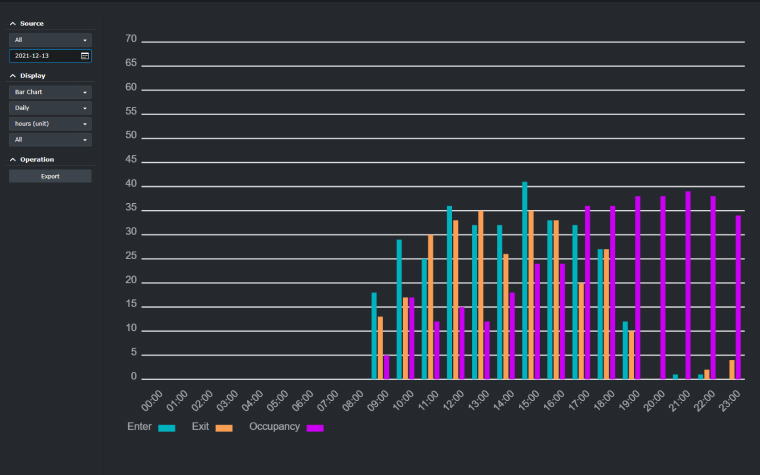Click the teal Enter bar at 15:00
760x475 pixels.
pyautogui.click(x=524, y=281)
